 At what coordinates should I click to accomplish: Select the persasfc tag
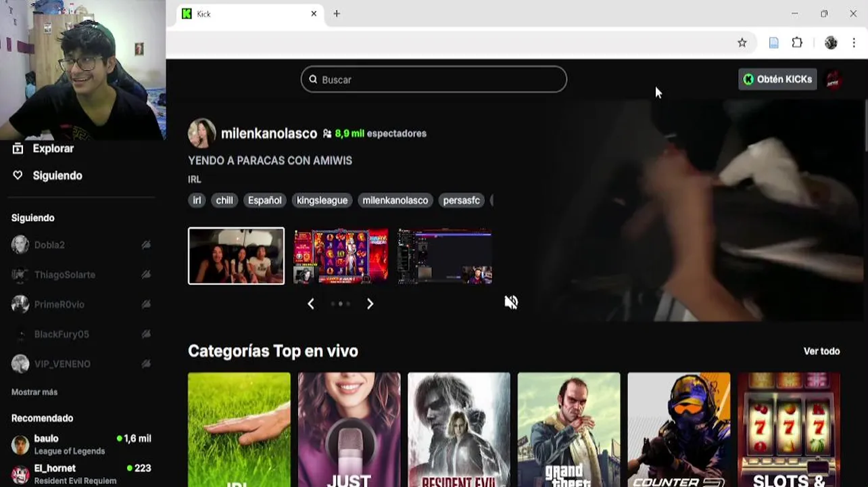[x=461, y=200]
